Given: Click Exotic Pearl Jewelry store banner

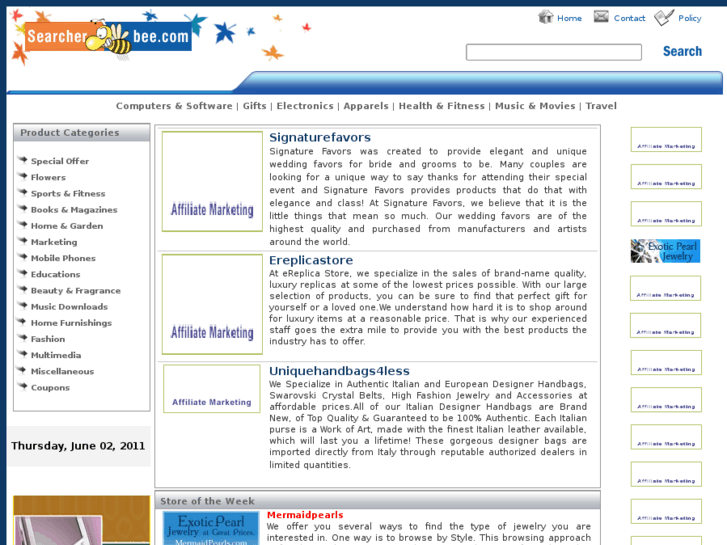Looking at the screenshot, I should point(211,528).
